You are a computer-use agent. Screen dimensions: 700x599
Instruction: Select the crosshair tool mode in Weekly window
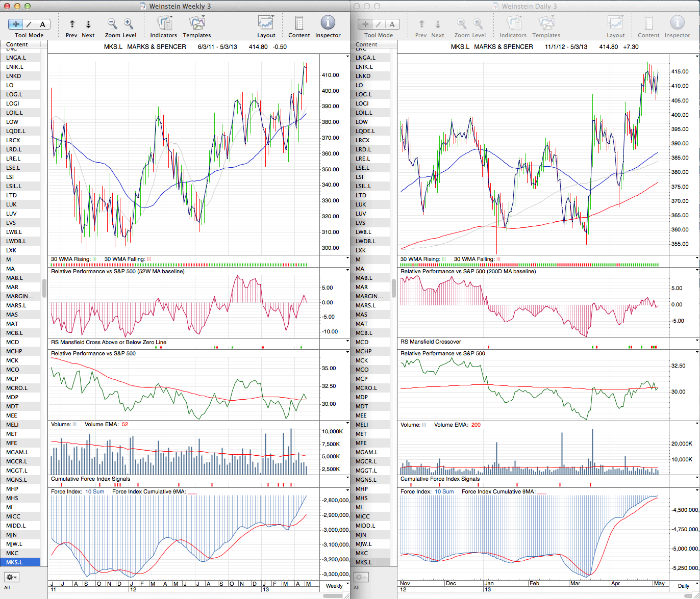16,24
